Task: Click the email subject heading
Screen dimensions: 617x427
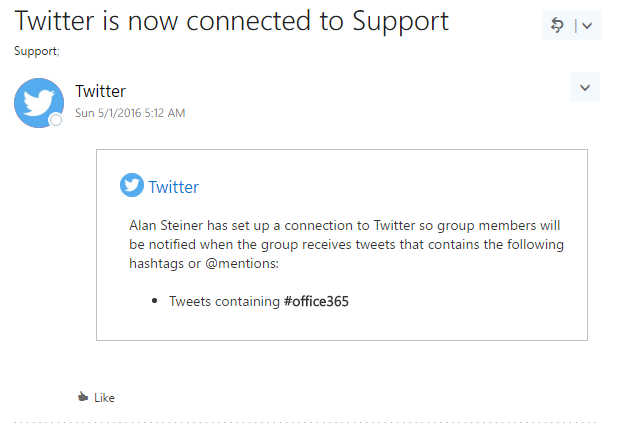Action: coord(231,20)
